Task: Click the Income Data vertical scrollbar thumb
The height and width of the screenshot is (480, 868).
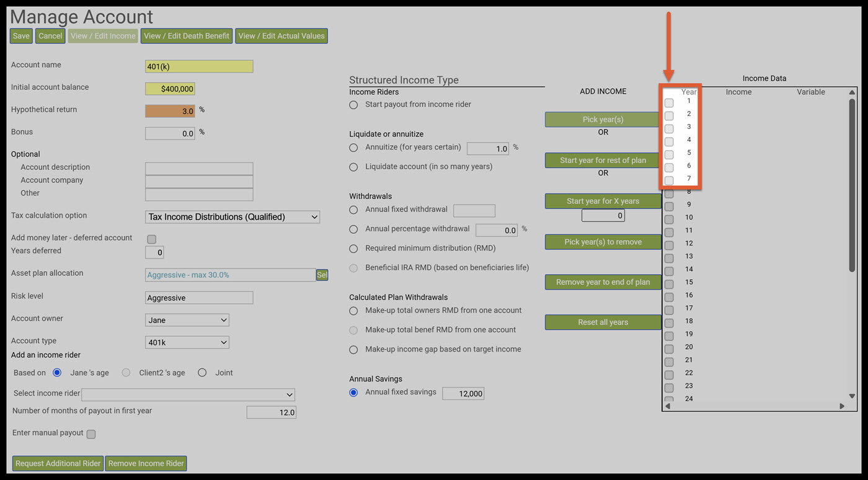Action: (x=852, y=185)
